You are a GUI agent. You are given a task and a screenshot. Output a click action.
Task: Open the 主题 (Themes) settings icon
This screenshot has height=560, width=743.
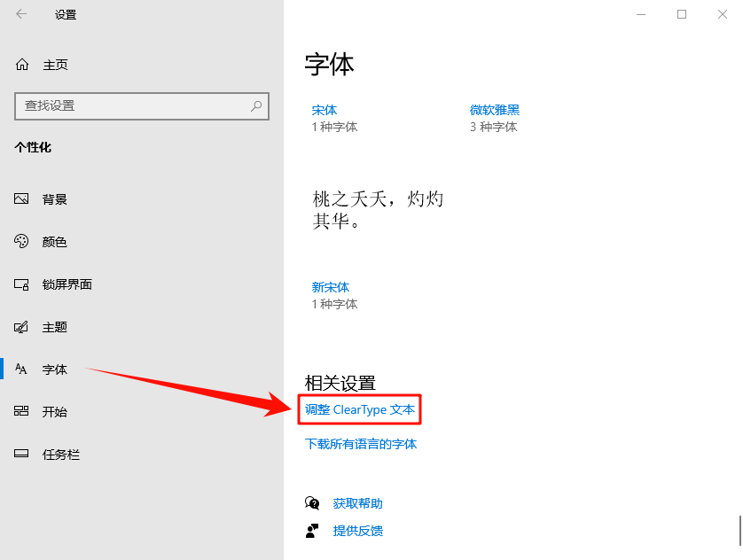pos(20,326)
